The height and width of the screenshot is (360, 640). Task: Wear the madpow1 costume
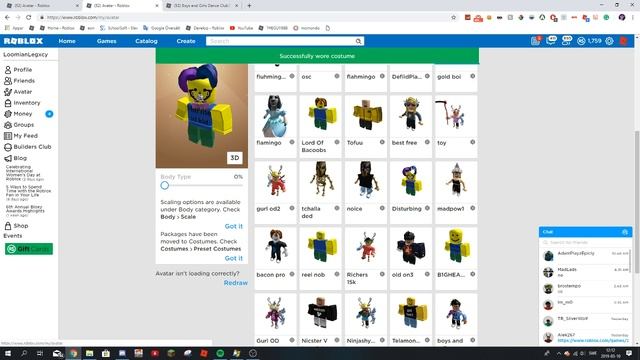tap(456, 183)
